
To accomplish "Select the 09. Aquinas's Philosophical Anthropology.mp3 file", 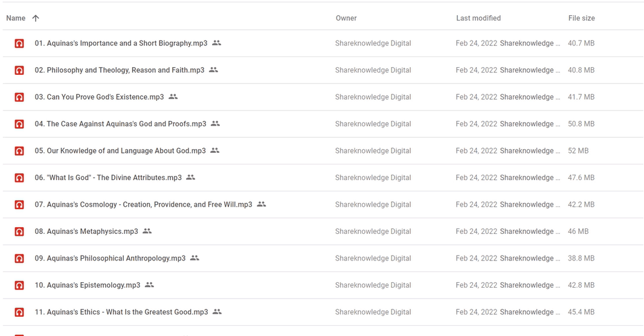I will click(x=110, y=258).
